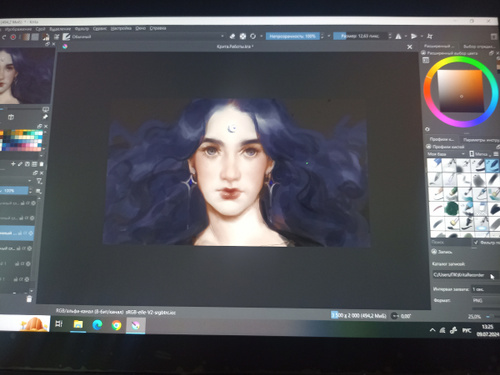Click the wrap-around mode icon
500x375 pixels.
[430, 36]
